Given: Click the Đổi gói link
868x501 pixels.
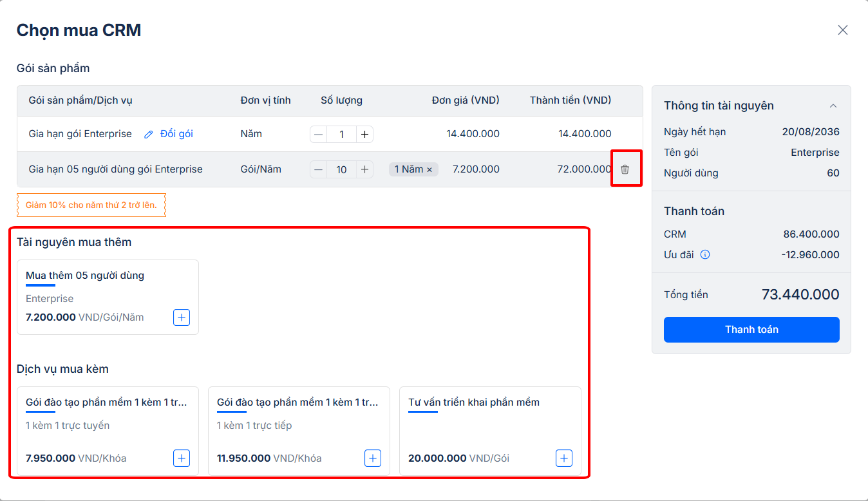Looking at the screenshot, I should [x=176, y=134].
